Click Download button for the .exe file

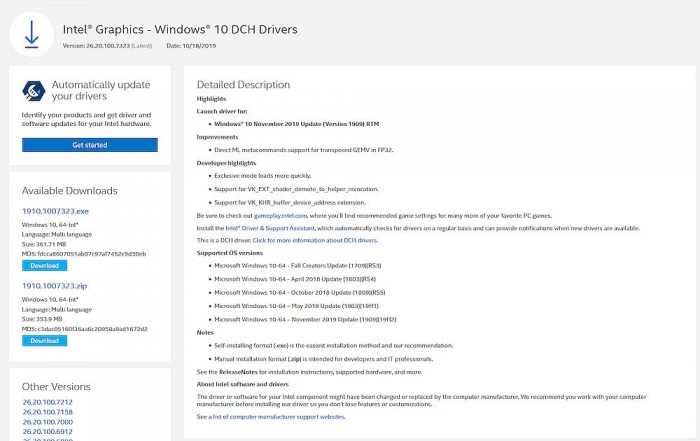pyautogui.click(x=45, y=266)
